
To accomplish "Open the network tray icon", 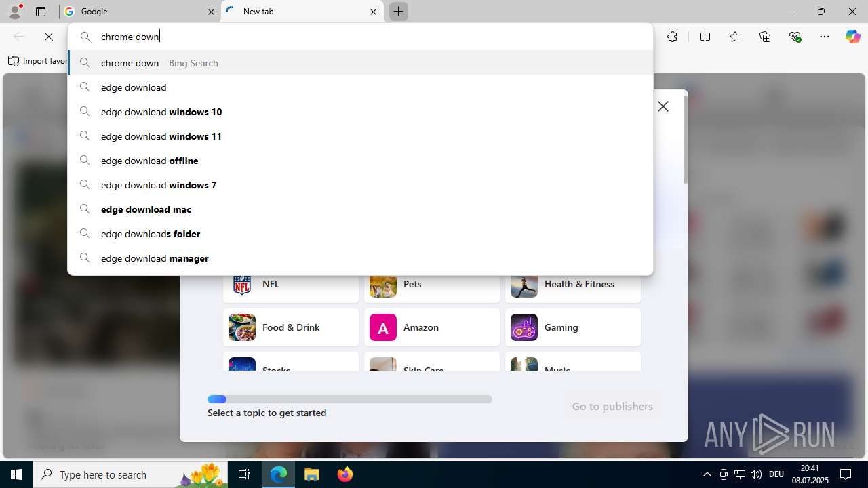I will coord(740,474).
